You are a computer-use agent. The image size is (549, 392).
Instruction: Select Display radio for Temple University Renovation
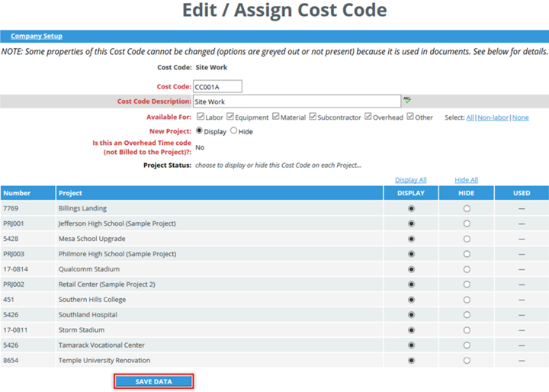coord(411,361)
